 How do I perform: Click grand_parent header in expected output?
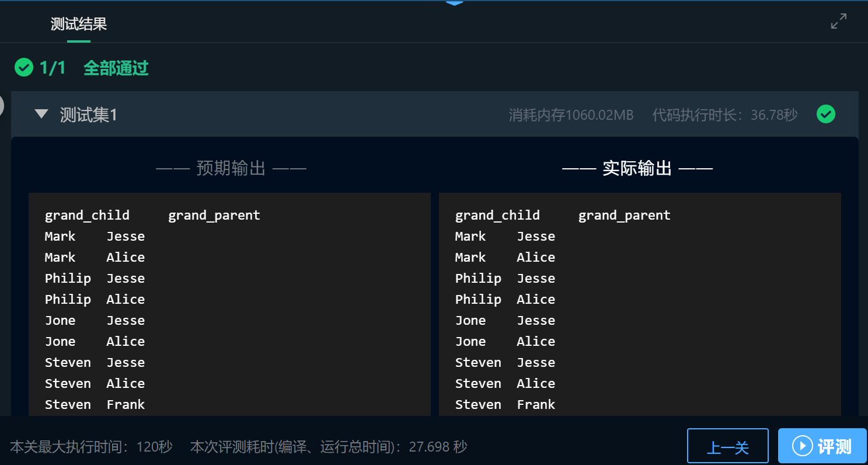(214, 216)
